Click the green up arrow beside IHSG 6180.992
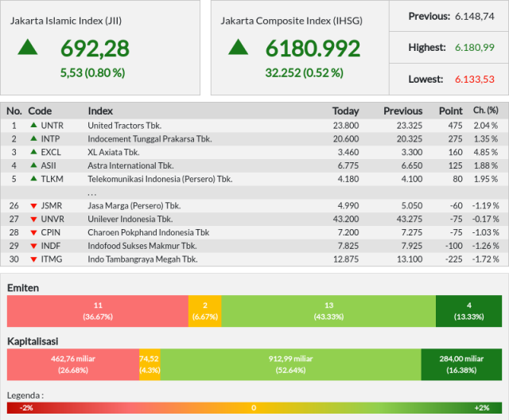509x420 pixels. coord(239,47)
